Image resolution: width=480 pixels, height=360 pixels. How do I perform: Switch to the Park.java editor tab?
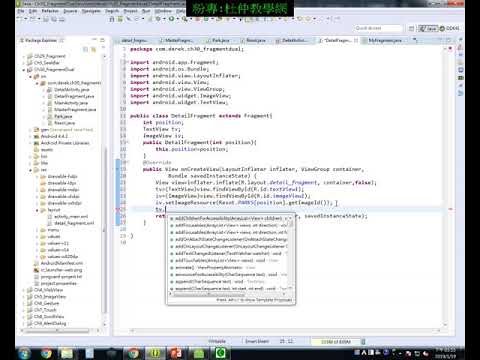(x=220, y=40)
